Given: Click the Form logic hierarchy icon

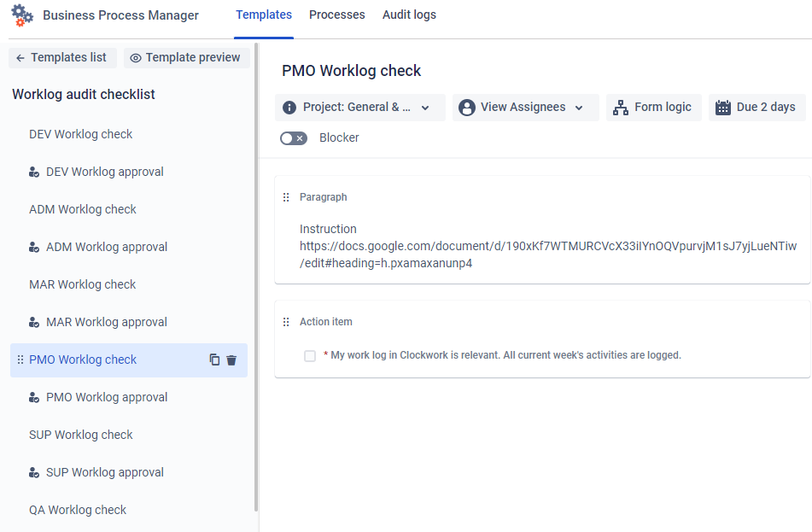Looking at the screenshot, I should (621, 108).
